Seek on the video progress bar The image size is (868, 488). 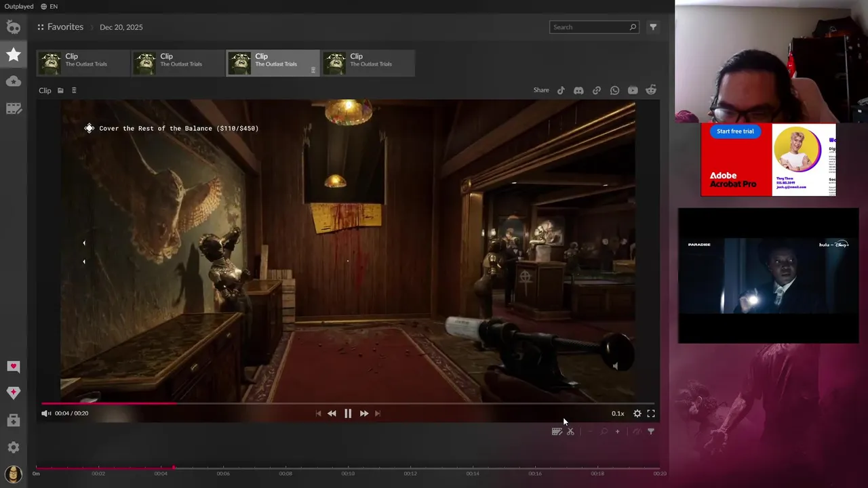[348, 403]
